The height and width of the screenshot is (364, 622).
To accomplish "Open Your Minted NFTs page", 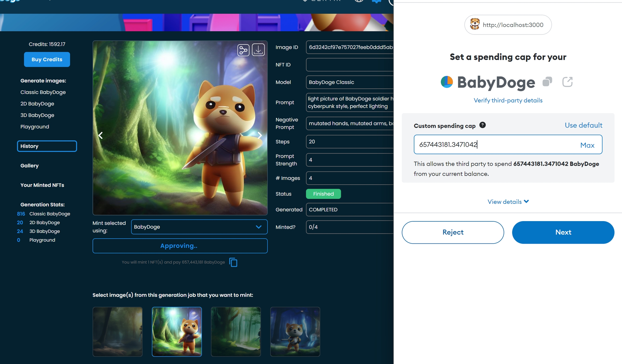I will pyautogui.click(x=42, y=185).
